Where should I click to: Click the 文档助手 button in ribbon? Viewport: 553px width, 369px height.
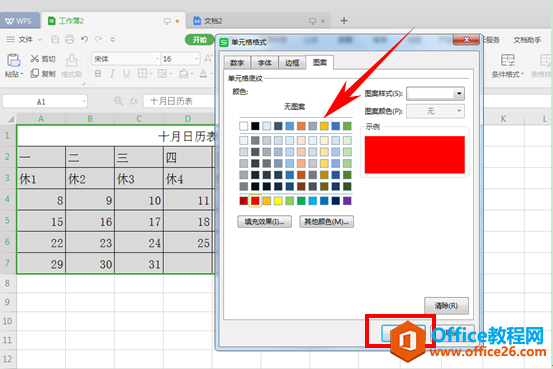(527, 40)
